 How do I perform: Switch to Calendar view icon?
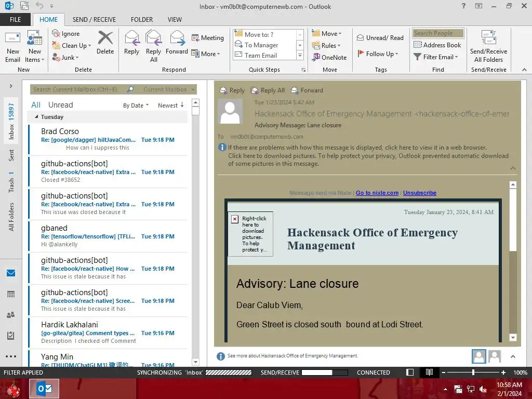11,294
